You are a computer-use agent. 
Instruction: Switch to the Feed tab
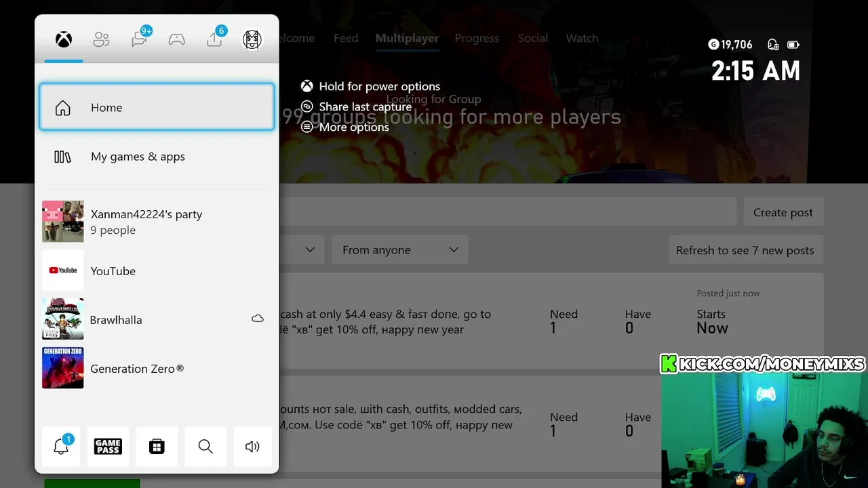(x=346, y=38)
